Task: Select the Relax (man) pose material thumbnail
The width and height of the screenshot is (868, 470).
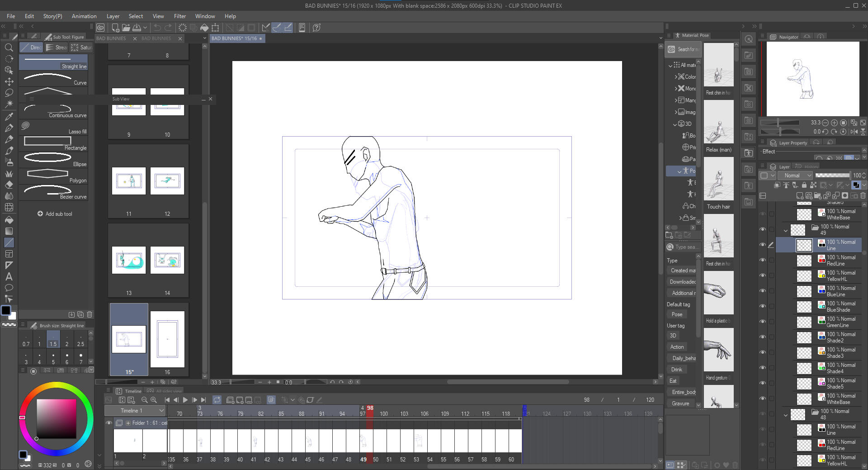Action: tap(718, 121)
